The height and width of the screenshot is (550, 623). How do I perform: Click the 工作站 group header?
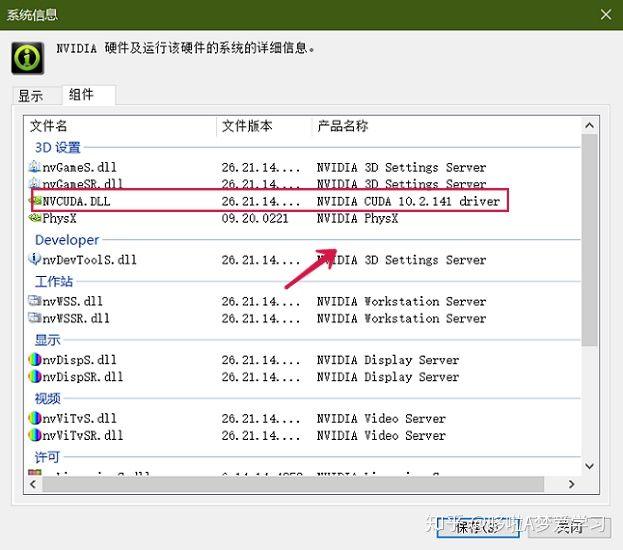tap(54, 281)
